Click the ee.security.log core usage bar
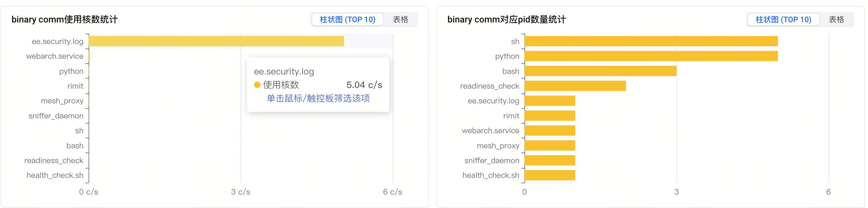The height and width of the screenshot is (208, 868). click(x=216, y=41)
